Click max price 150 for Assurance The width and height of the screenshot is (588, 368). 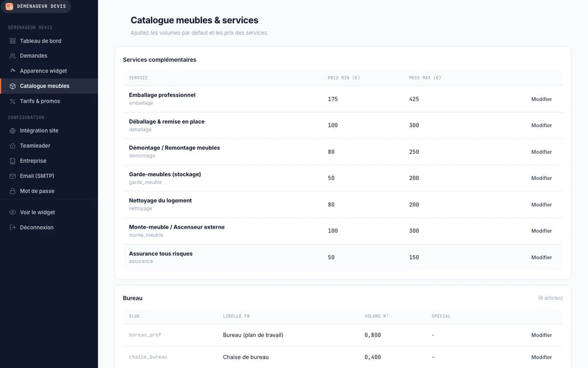coord(414,258)
